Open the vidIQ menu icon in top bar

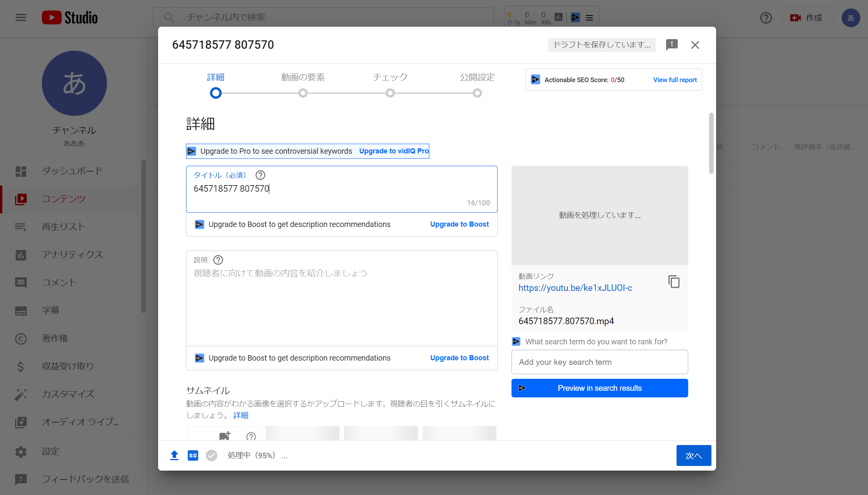(589, 17)
